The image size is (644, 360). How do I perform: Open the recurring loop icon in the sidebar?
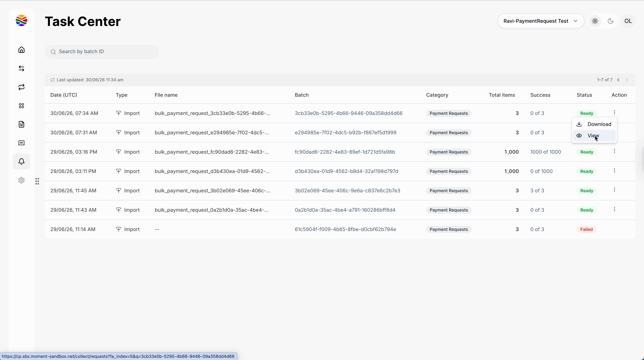click(21, 87)
